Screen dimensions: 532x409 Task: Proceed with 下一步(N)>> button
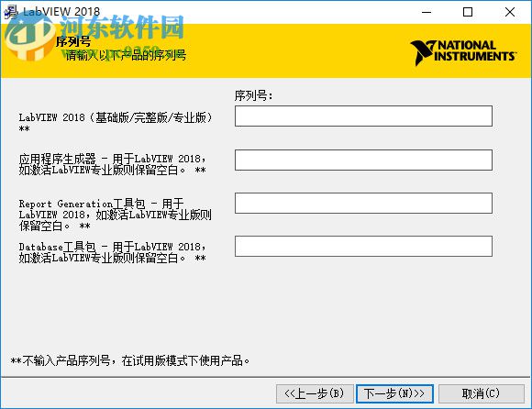pos(394,393)
